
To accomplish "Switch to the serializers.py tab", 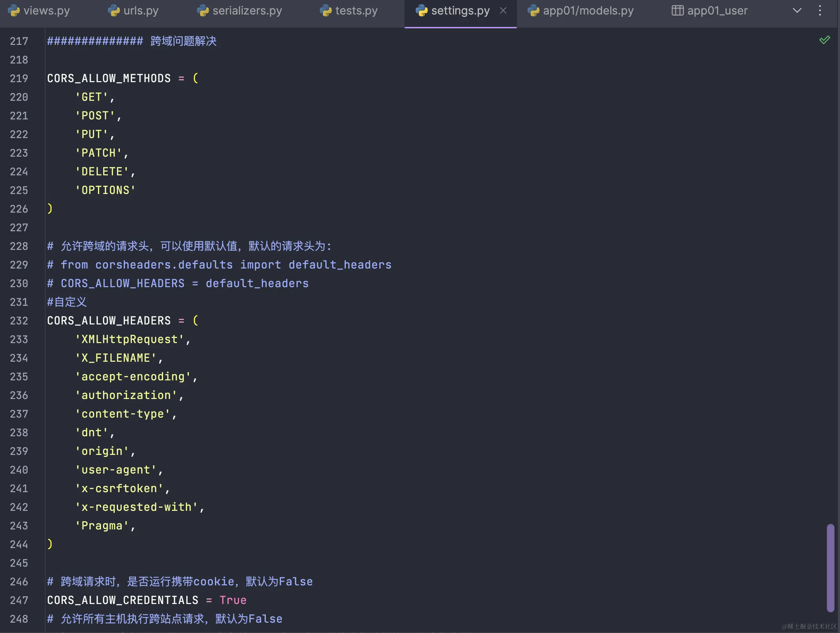I will click(247, 11).
